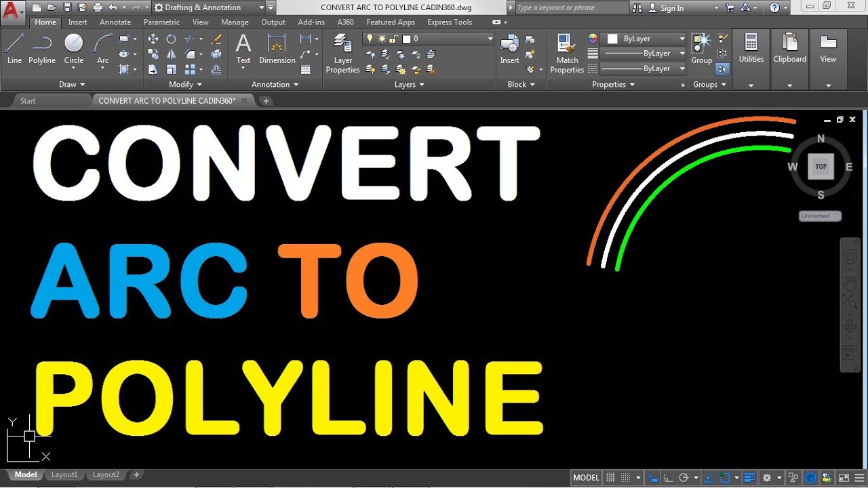Pick the Mirror tool in Modify
Screen dimensions: 868x488
tap(172, 54)
